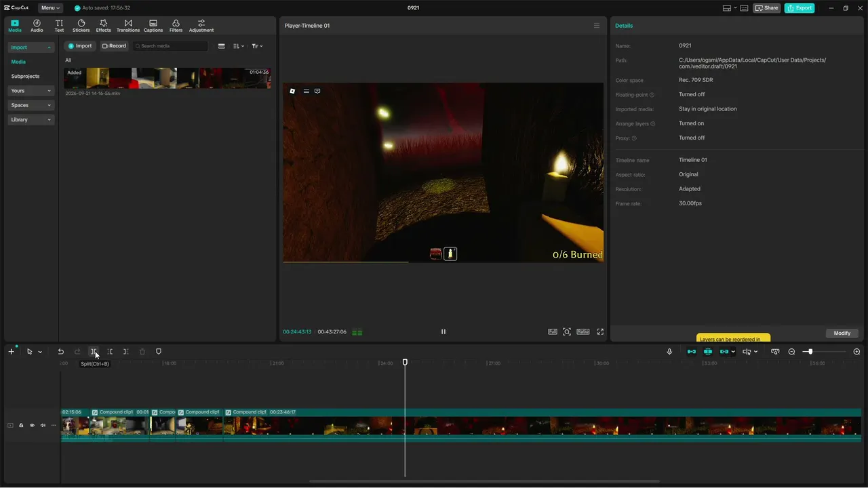The image size is (868, 488).
Task: Switch to the Audio tab
Action: click(x=37, y=26)
